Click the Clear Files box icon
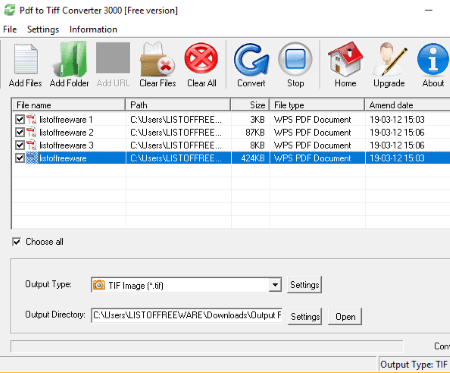Image resolution: width=450 pixels, height=373 pixels. [x=157, y=59]
